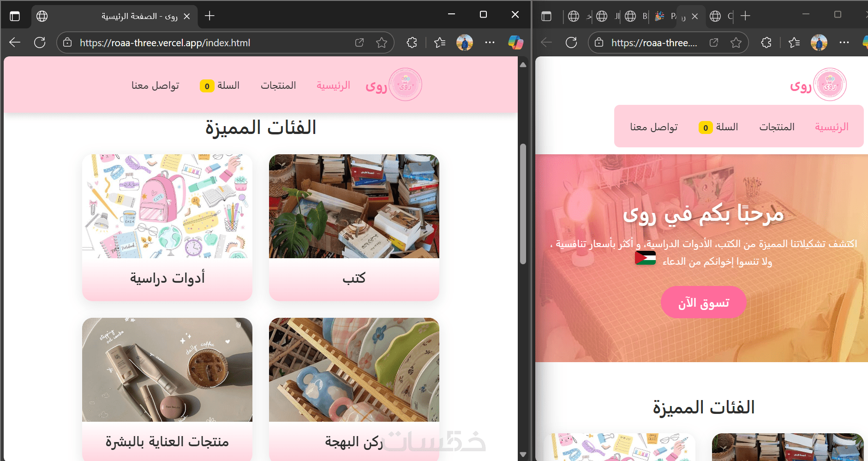Add a new tab in right browser window
This screenshot has height=461, width=868.
tap(745, 16)
